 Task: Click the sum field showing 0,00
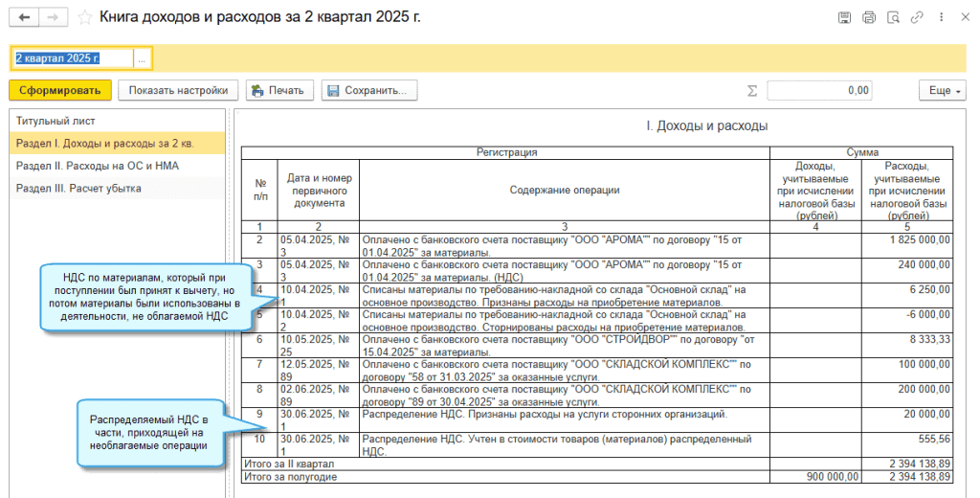[819, 90]
